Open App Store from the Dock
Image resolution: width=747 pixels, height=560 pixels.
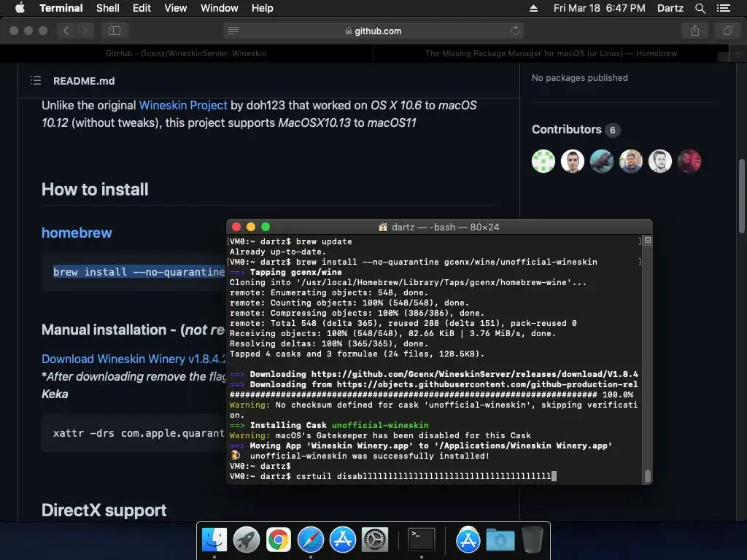[x=343, y=540]
